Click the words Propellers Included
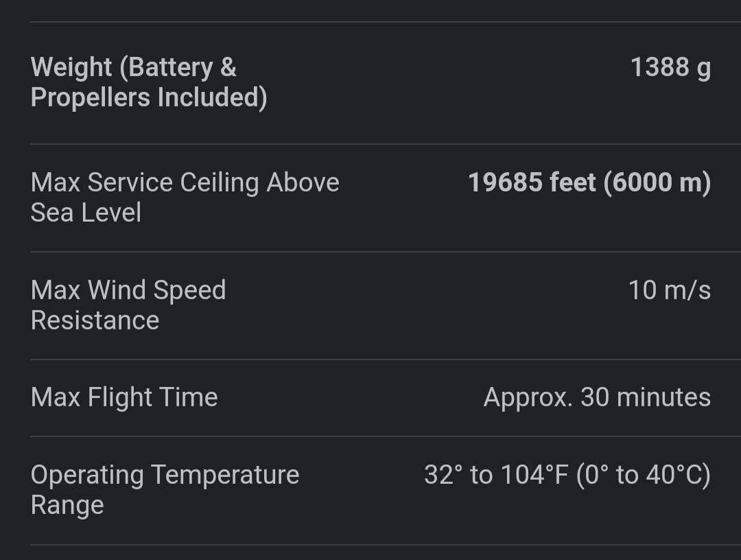This screenshot has width=741, height=560. tap(149, 97)
